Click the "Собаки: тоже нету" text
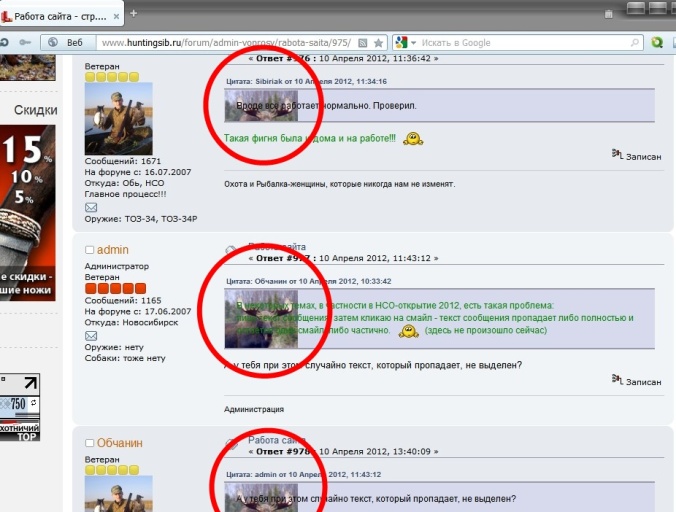This screenshot has height=512, width=676. click(125, 358)
